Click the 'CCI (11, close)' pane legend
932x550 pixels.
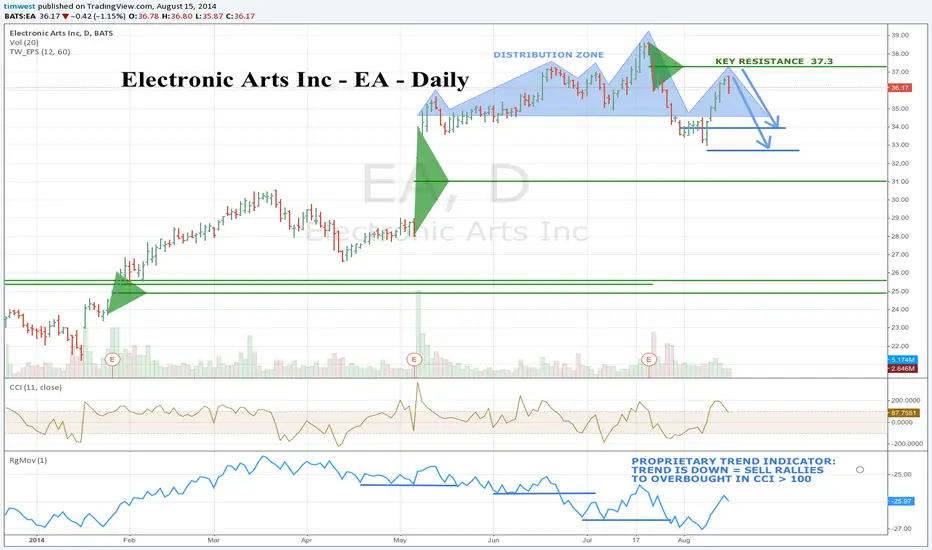click(x=35, y=387)
